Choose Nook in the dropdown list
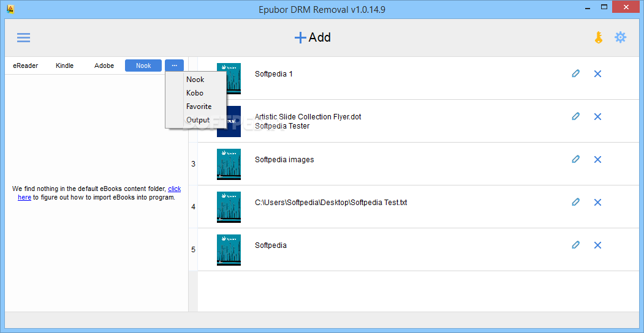Viewport: 644px width, 333px height. click(x=195, y=80)
